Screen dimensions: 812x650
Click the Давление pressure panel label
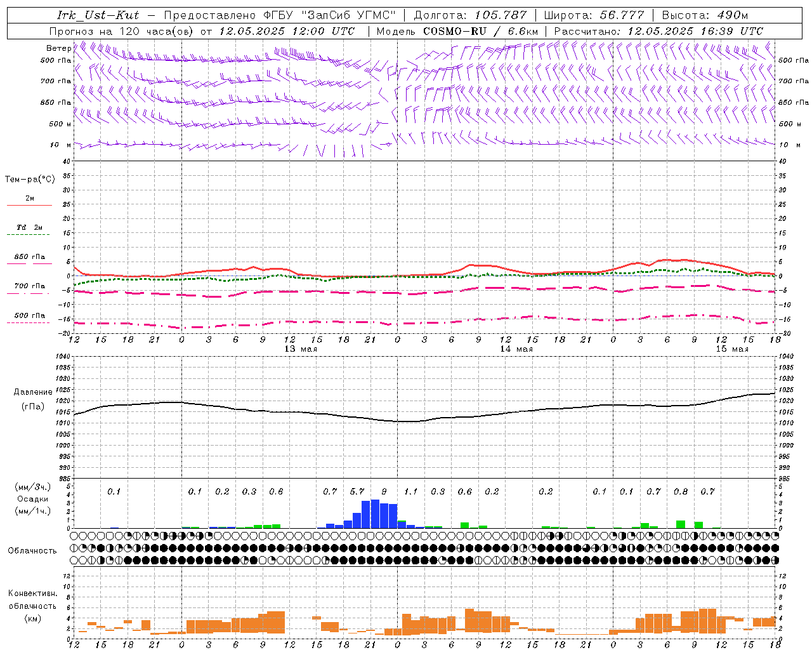(x=33, y=392)
